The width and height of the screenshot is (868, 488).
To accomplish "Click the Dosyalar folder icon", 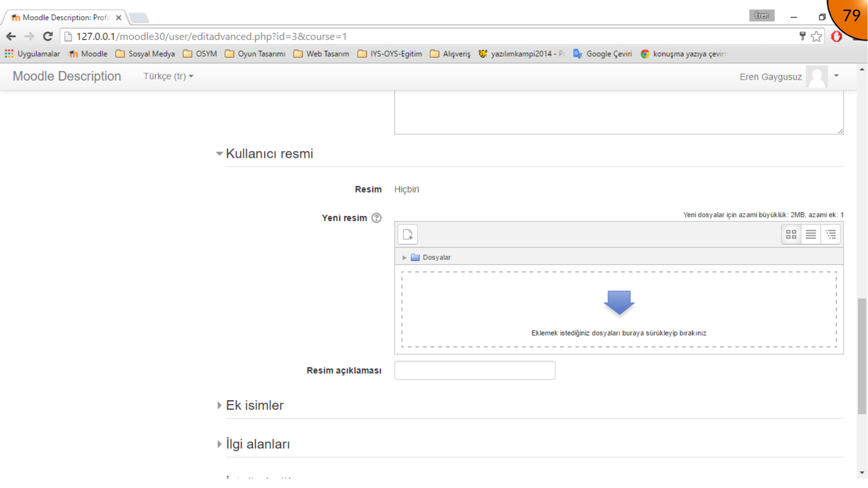I will click(415, 258).
